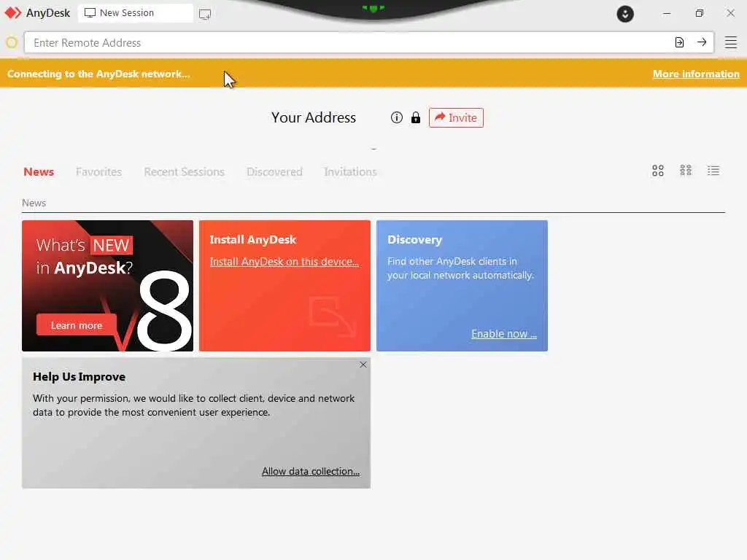Open the Discovered tab
The image size is (747, 560).
tap(274, 171)
